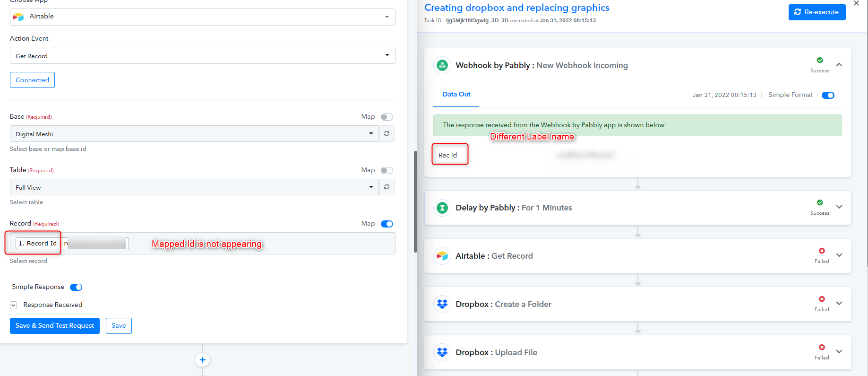Open the Action Event dropdown Get Record
868x376 pixels.
202,55
